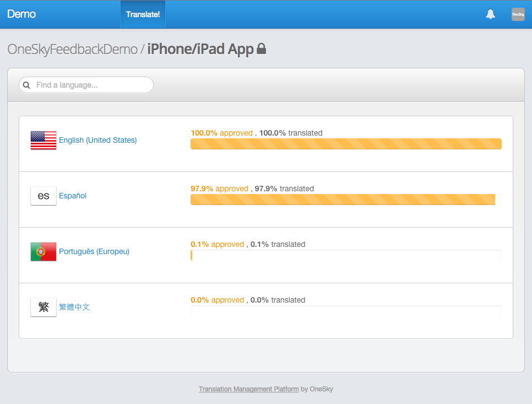Focus the Find a language search field
The image size is (532, 404).
coord(86,85)
